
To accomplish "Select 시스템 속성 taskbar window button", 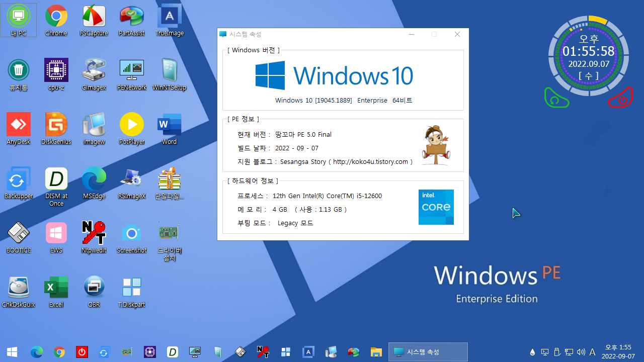I will click(x=428, y=352).
